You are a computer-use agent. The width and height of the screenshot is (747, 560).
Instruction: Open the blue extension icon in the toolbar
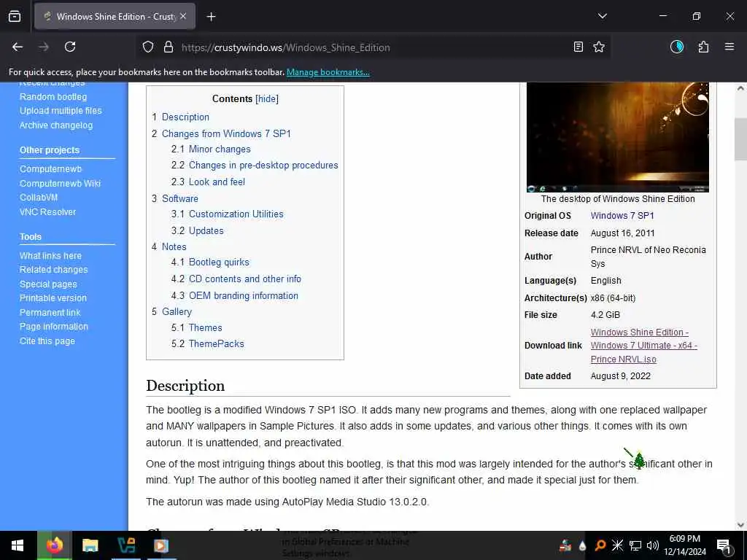click(677, 47)
